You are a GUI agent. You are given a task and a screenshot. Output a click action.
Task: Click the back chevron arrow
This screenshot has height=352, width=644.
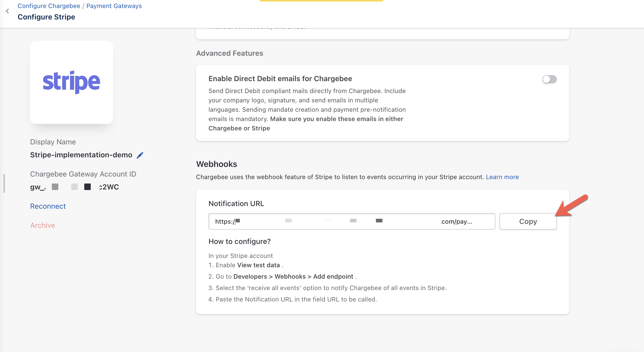[8, 11]
